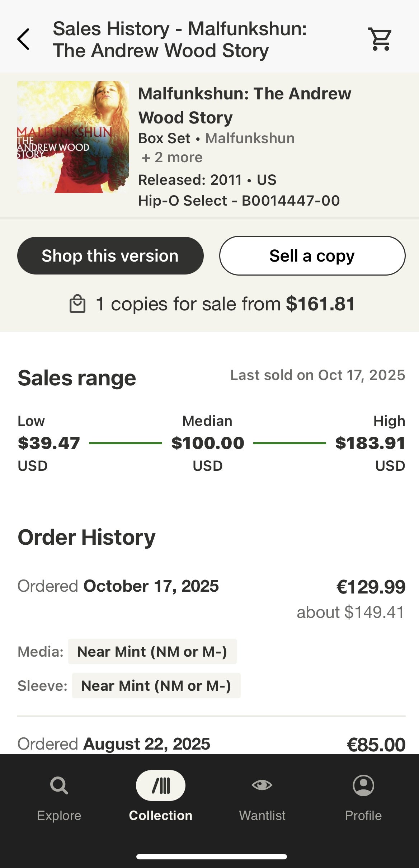The height and width of the screenshot is (868, 419).
Task: Tap the Explore magnifier icon
Action: [x=59, y=785]
